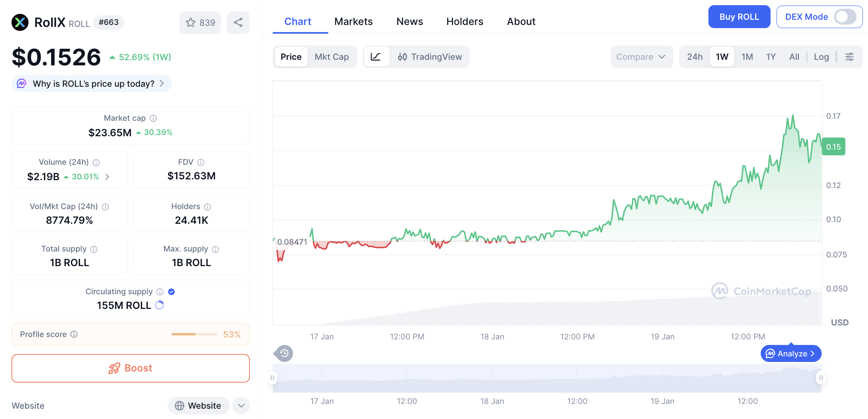868x419 pixels.
Task: Expand Volume (24h) details arrow
Action: (107, 177)
